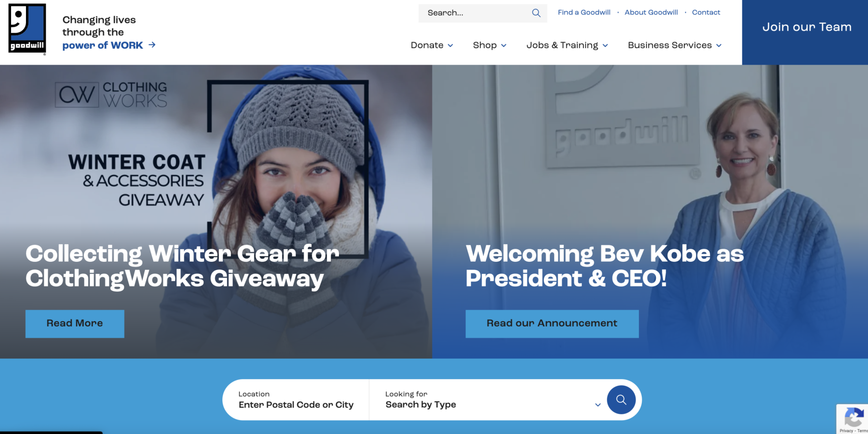The image size is (868, 434).
Task: Click the Enter Postal Code or City field
Action: pyautogui.click(x=296, y=400)
